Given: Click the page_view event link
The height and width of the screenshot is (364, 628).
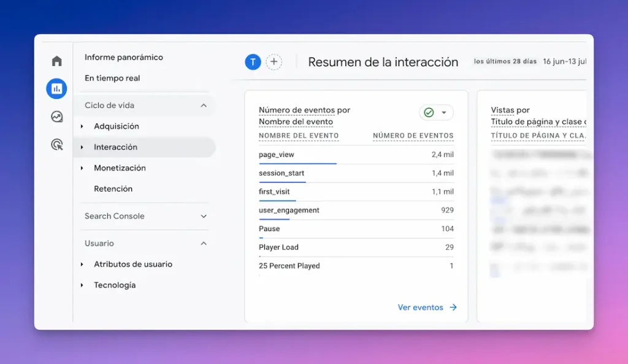Looking at the screenshot, I should (x=274, y=154).
